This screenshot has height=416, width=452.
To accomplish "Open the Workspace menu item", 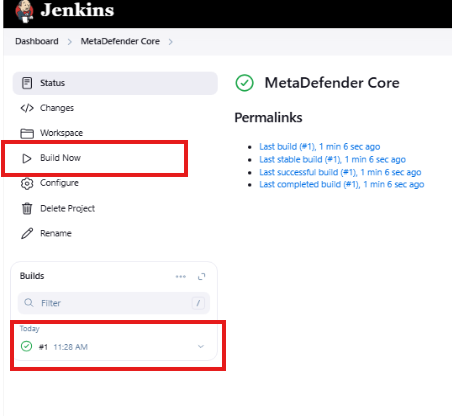I will tap(61, 133).
